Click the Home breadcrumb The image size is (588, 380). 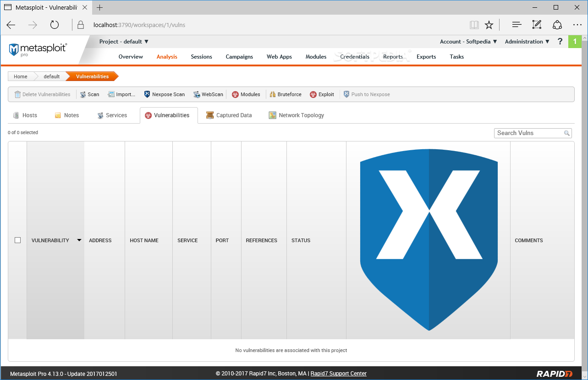pyautogui.click(x=20, y=76)
